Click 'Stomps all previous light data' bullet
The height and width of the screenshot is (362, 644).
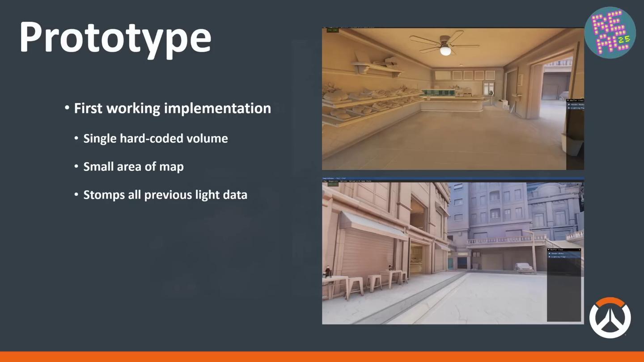pos(165,195)
